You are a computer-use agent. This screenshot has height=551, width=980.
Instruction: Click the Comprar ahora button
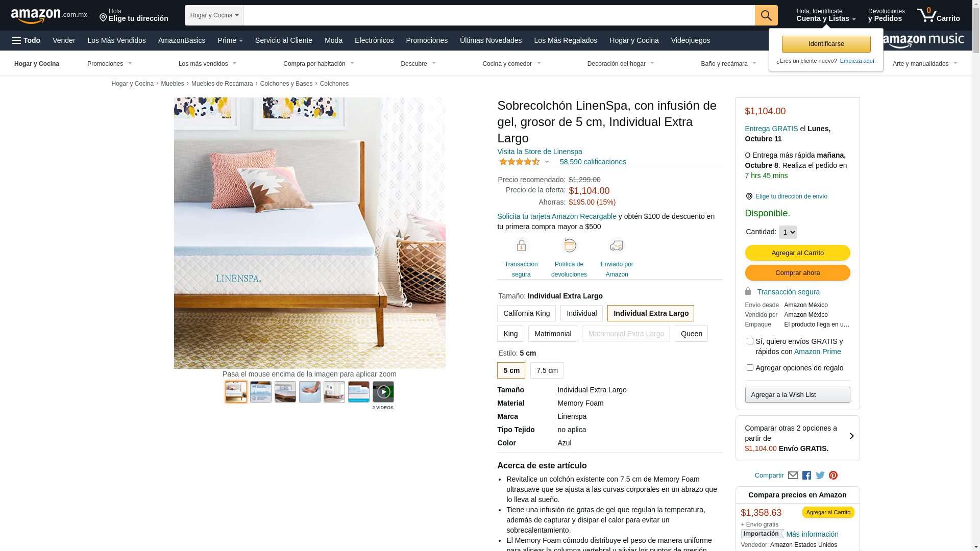click(797, 273)
